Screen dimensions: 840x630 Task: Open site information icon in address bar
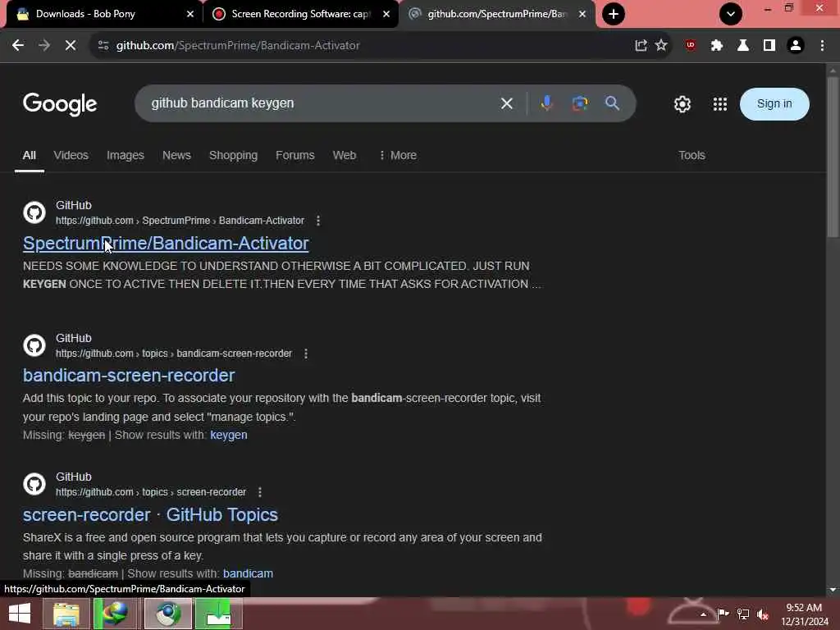pos(103,46)
